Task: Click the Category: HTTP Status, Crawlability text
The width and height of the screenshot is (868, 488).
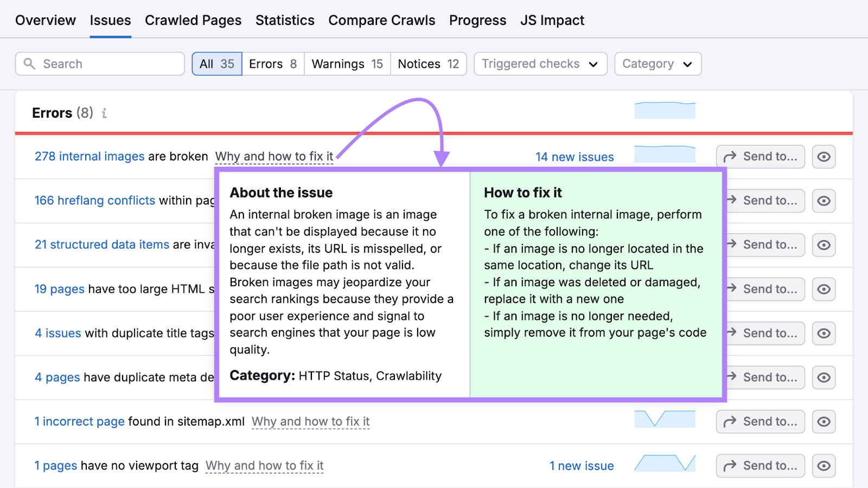Action: point(336,376)
